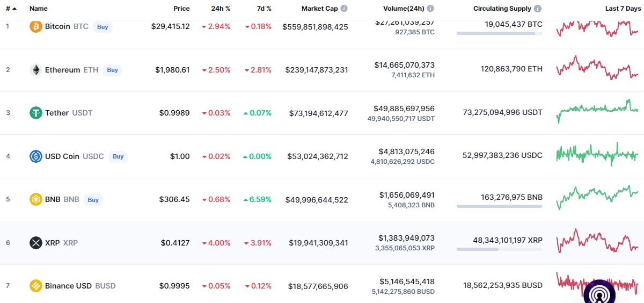The image size is (644, 303).
Task: Click Tether volume $49,885,697,956
Action: click(x=405, y=109)
